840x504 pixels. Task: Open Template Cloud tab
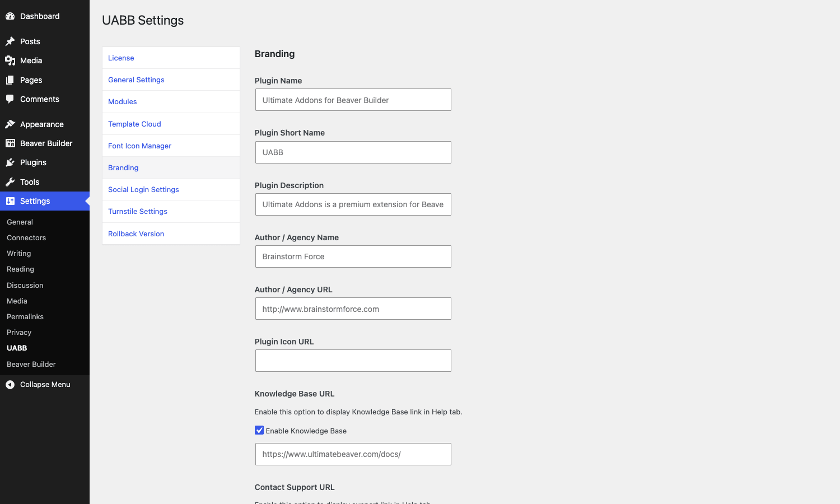click(x=171, y=124)
